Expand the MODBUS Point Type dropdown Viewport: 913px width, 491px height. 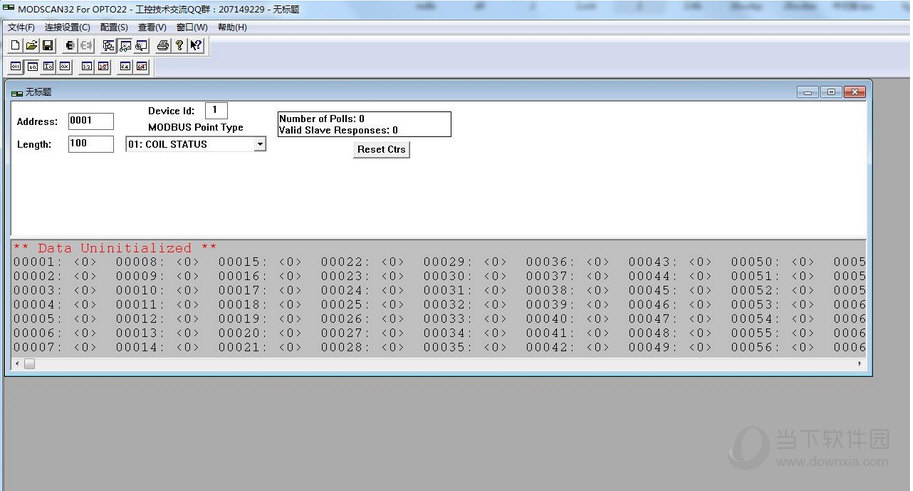260,144
